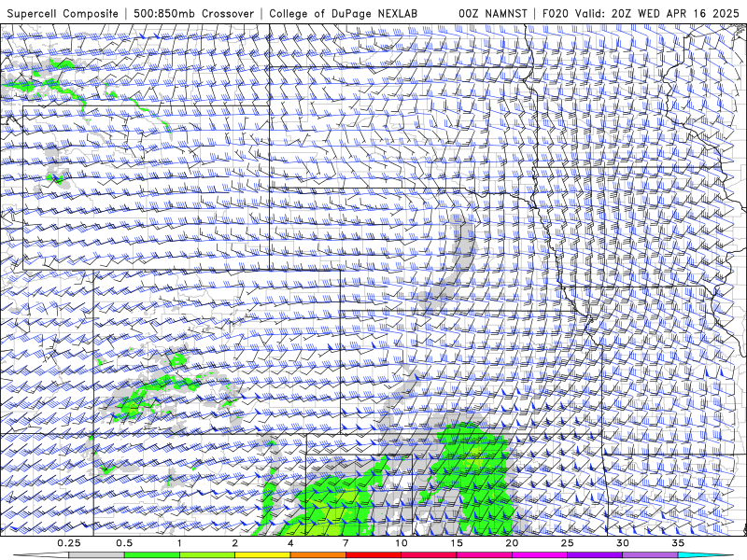Click the '500:850mb Crossover' header text

coord(193,13)
